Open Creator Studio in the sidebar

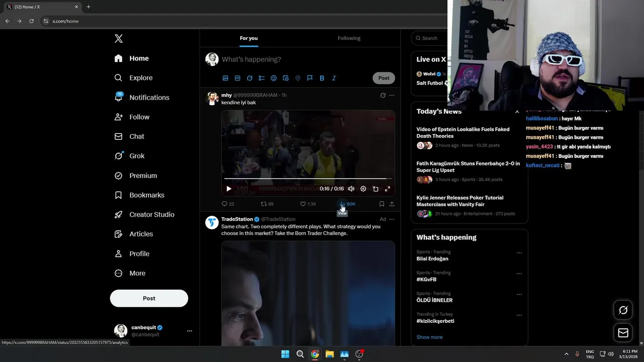pyautogui.click(x=144, y=214)
